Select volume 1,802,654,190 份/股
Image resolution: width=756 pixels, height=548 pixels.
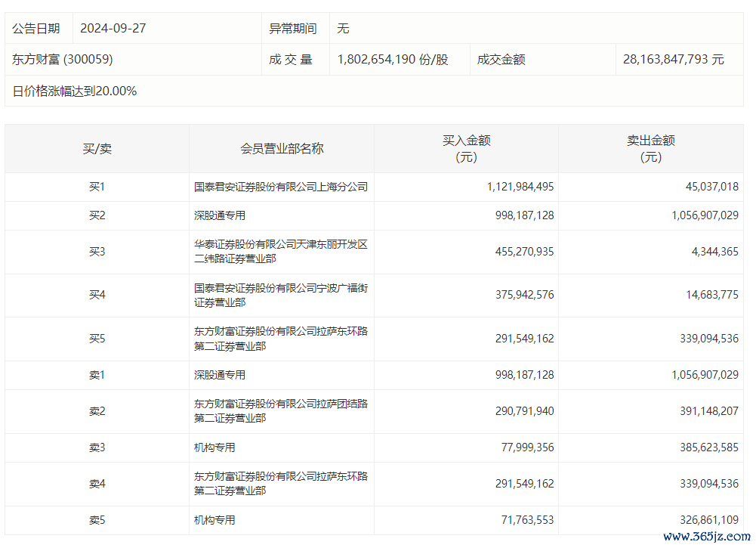(393, 59)
